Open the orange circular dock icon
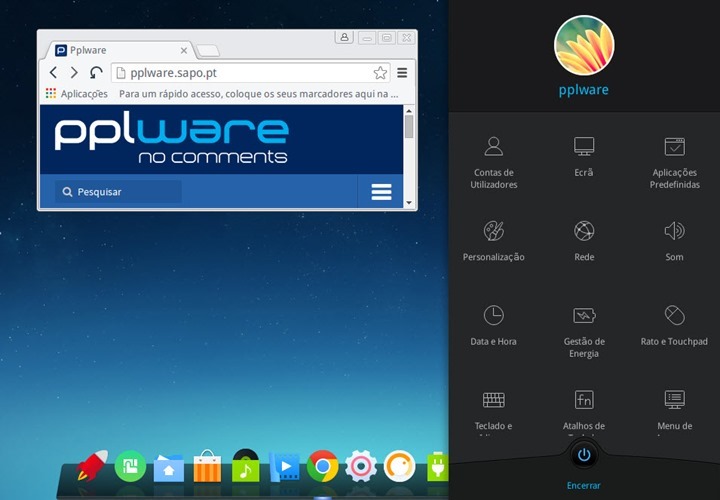This screenshot has width=720, height=500. tap(399, 466)
